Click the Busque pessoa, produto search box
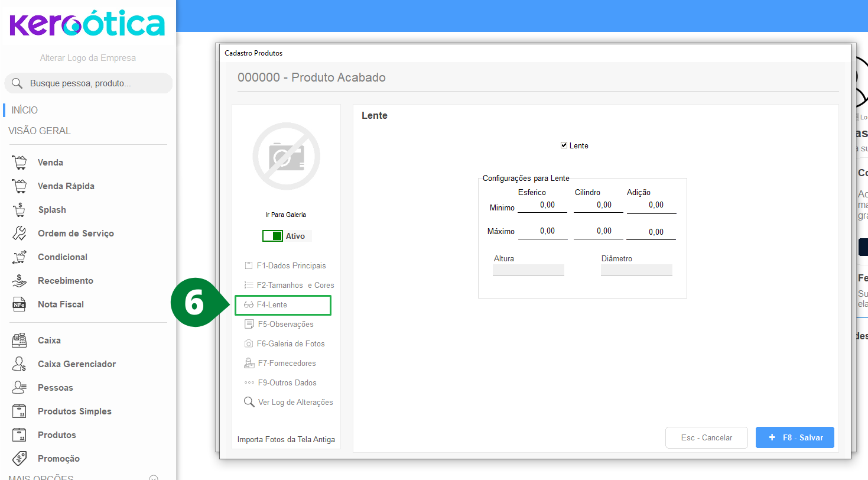 (89, 83)
